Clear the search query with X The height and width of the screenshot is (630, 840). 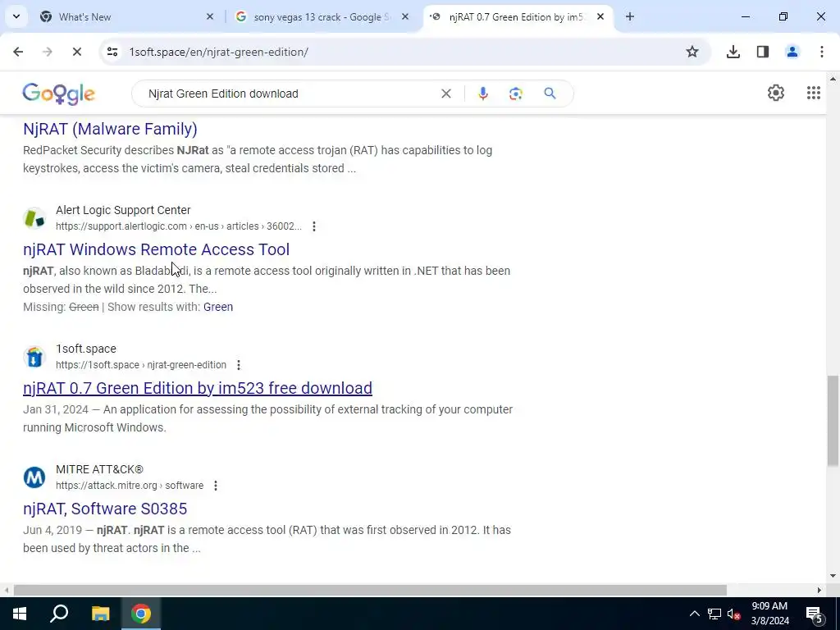(x=445, y=94)
